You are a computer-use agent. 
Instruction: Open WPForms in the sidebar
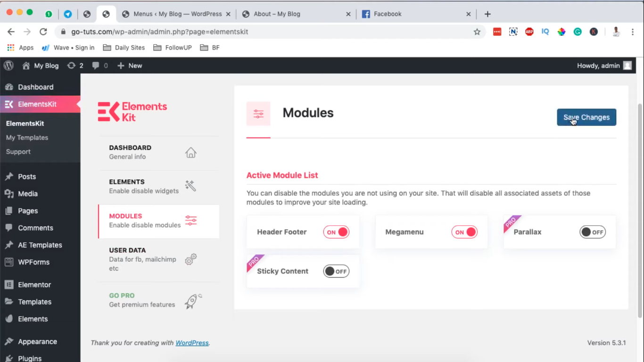point(40,262)
